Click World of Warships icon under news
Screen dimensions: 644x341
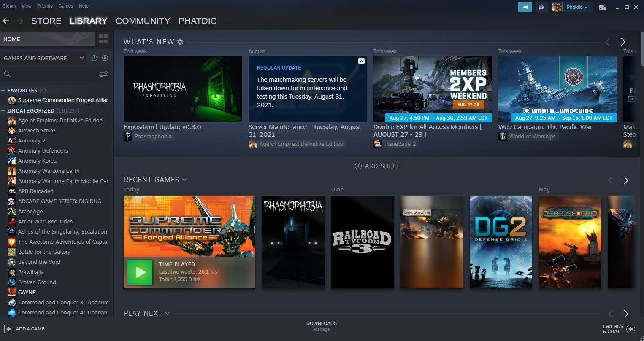click(x=503, y=136)
